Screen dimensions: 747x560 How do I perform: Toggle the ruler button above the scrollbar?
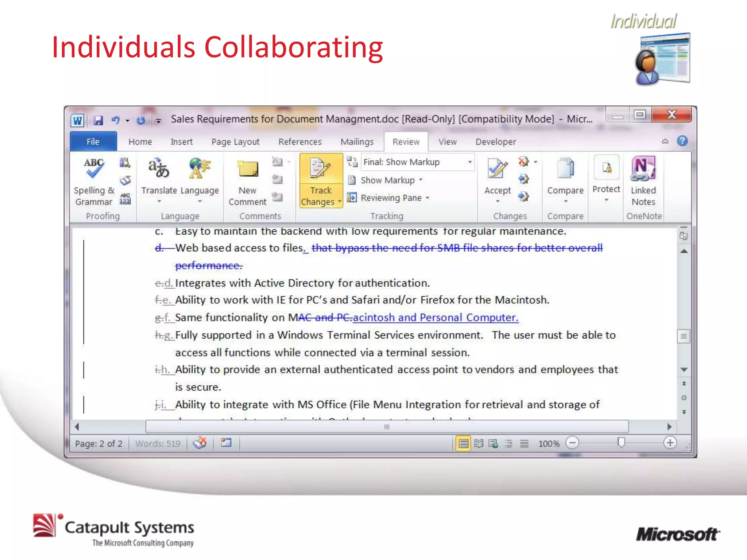click(684, 236)
